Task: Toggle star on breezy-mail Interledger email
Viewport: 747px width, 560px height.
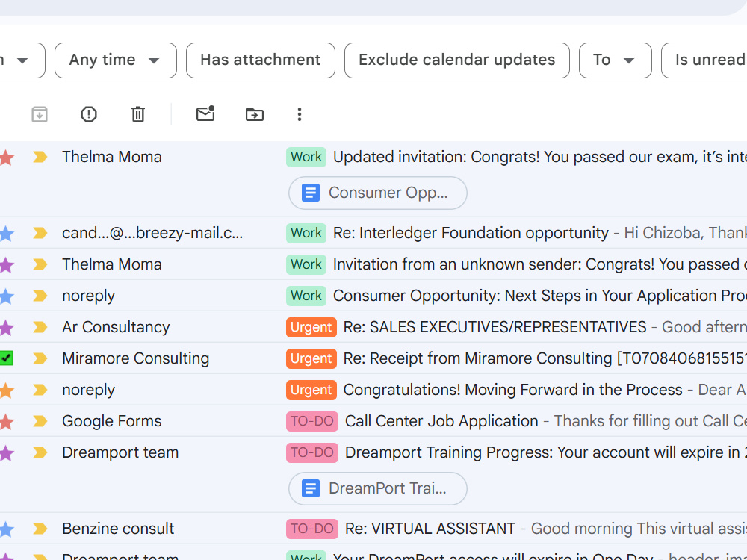Action: [6, 233]
